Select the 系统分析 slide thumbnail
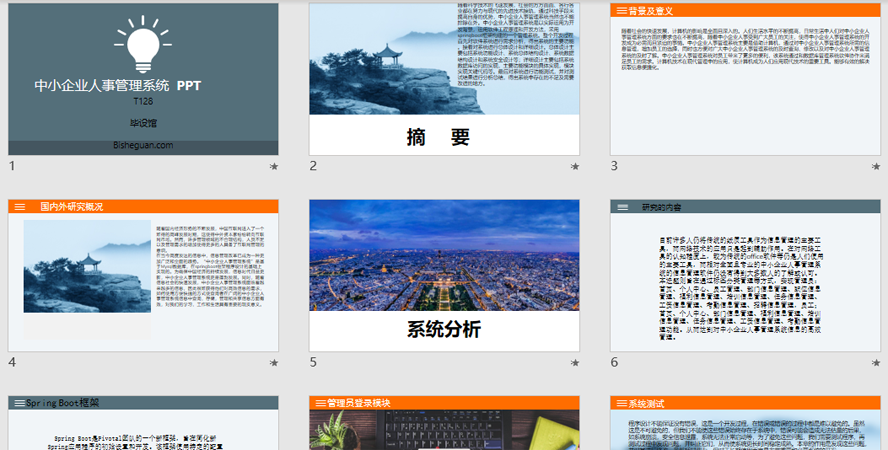 [444, 275]
